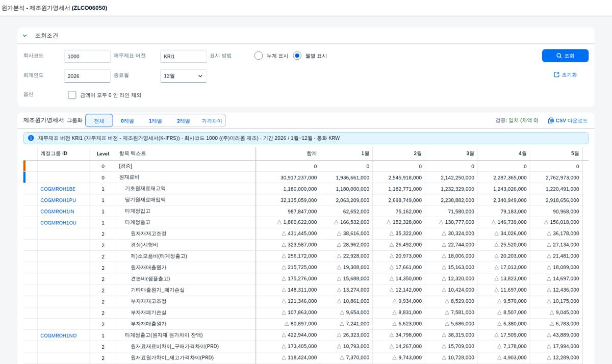This screenshot has width=612, height=364.
Task: Switch grouping to 가격차이 tab
Action: [x=212, y=121]
